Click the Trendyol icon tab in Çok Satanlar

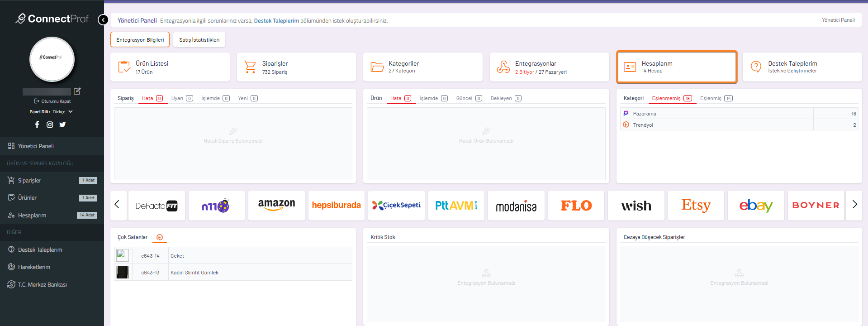tap(160, 237)
